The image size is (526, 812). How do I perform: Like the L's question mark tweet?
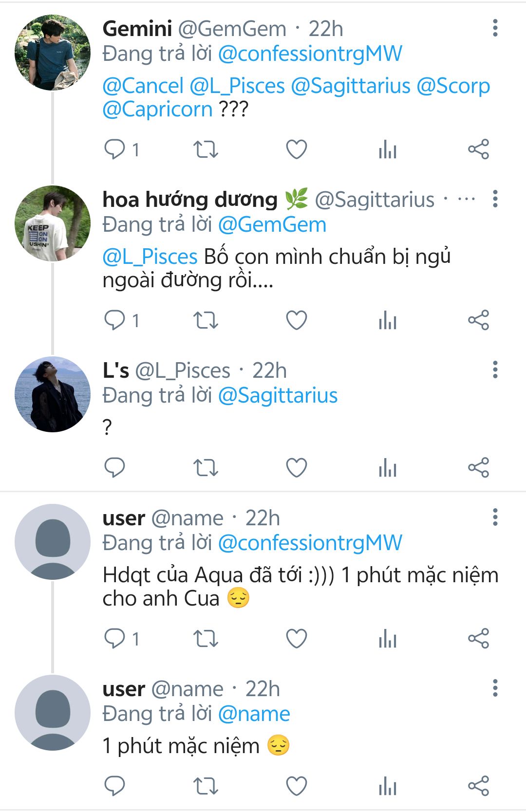296,468
